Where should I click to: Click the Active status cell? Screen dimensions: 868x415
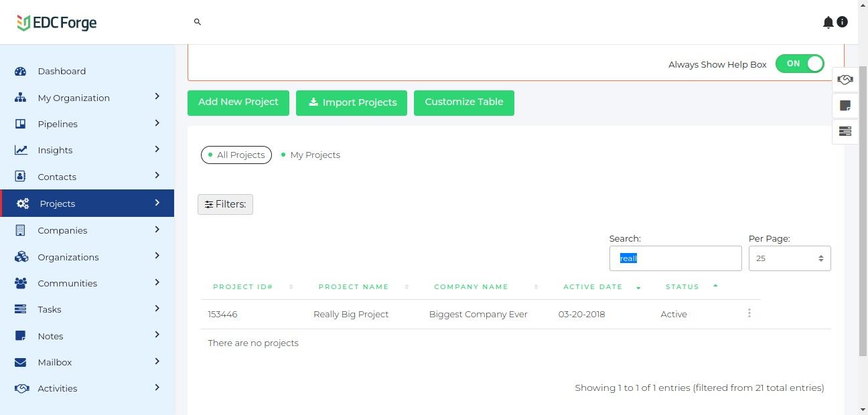point(674,314)
